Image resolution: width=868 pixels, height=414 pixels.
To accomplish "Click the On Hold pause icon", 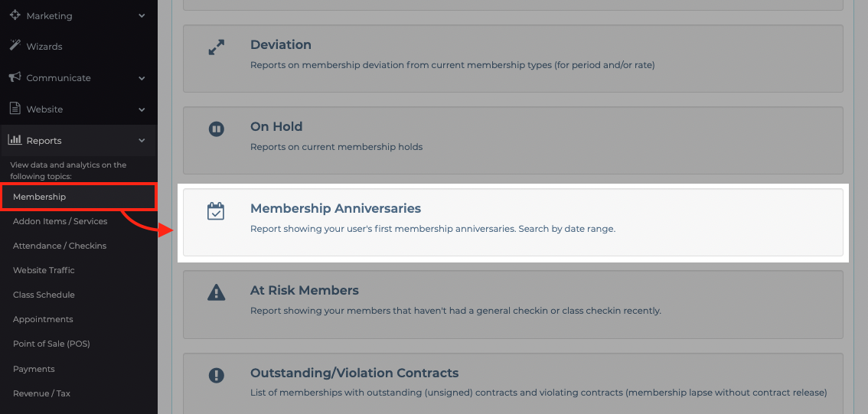I will [x=216, y=129].
